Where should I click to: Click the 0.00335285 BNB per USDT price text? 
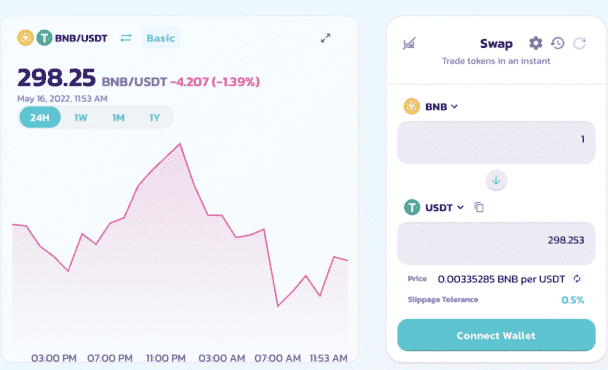tap(501, 279)
